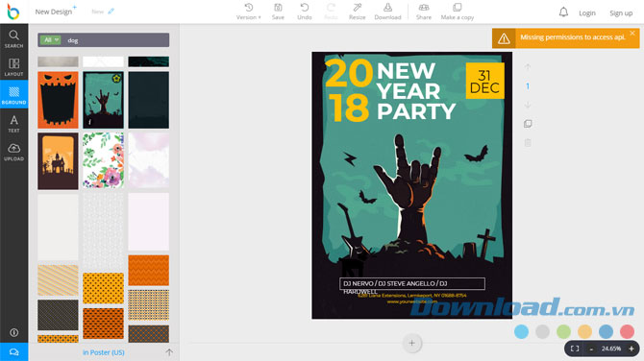The height and width of the screenshot is (361, 644).
Task: Click favorite star on zombie thumbnail
Action: pos(116,79)
